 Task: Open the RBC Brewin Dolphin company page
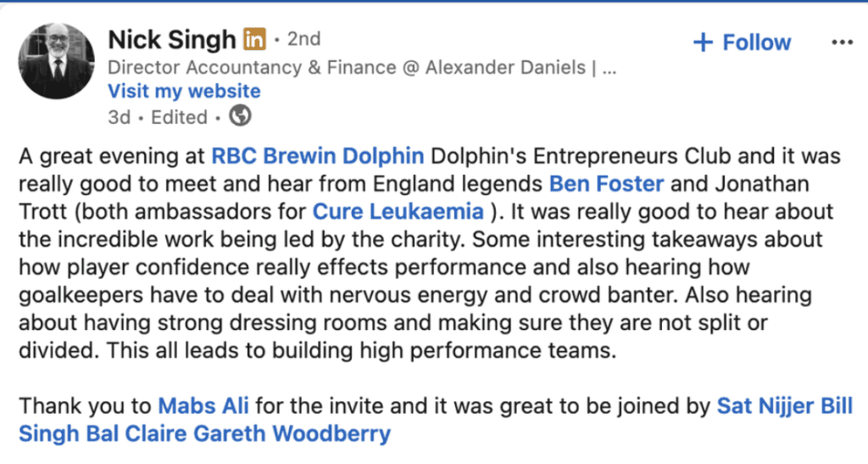tap(317, 156)
